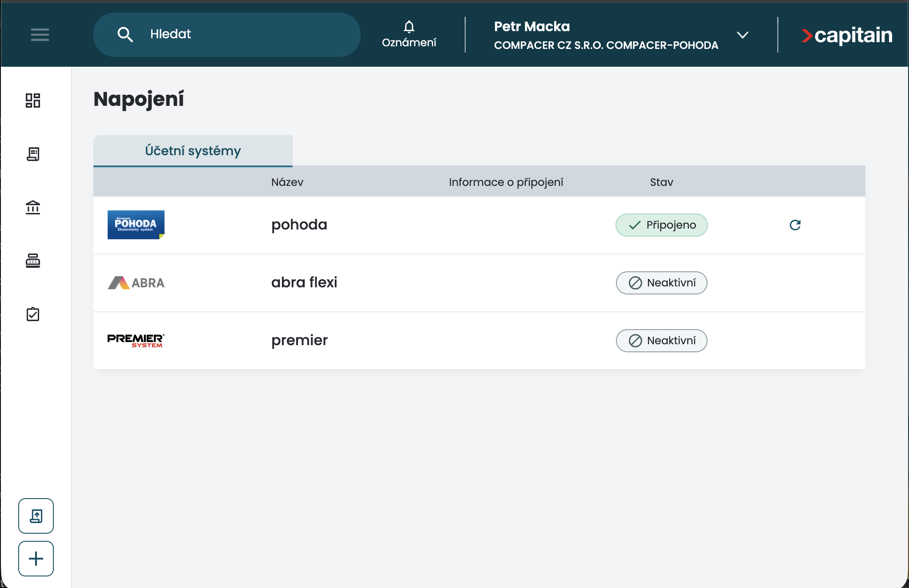This screenshot has height=588, width=909.
Task: Click the dashboard grid sidebar icon
Action: coord(33,101)
